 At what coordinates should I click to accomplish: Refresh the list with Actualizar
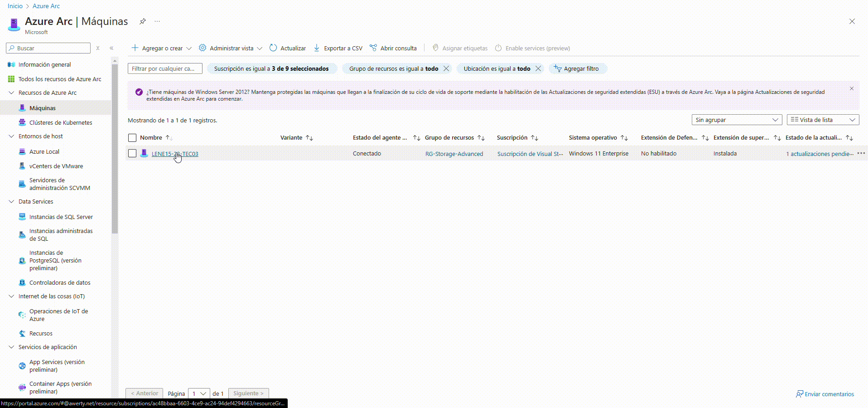288,48
